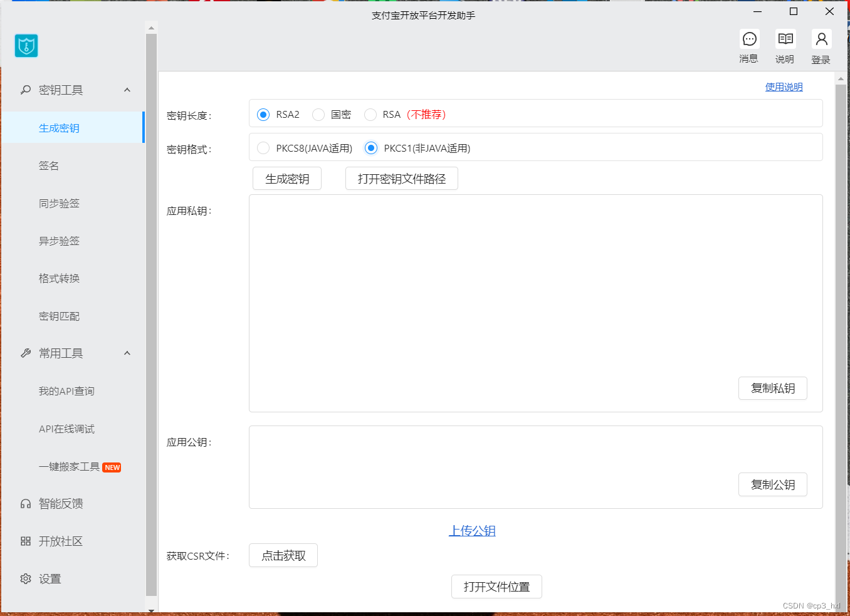850x616 pixels.
Task: Click inside the 应用私钥 text area
Action: [x=535, y=303]
